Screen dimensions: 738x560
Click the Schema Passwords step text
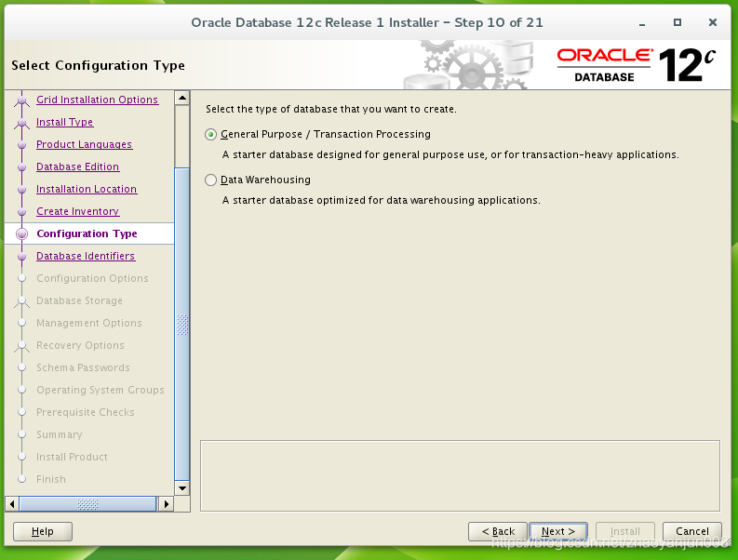[x=83, y=367]
